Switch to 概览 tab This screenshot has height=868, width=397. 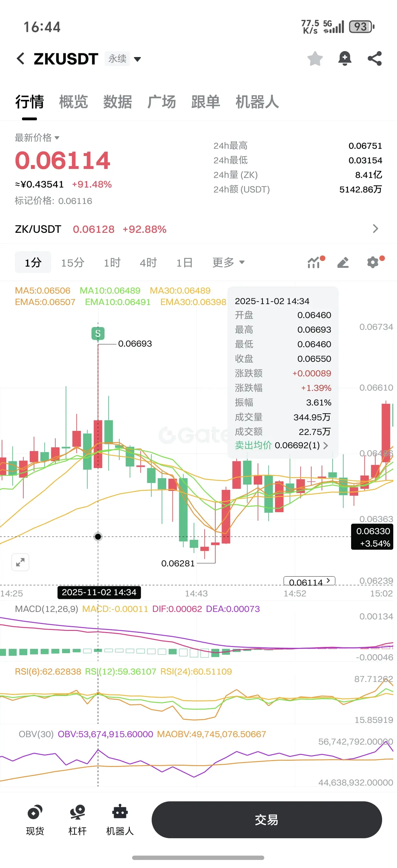pyautogui.click(x=74, y=102)
